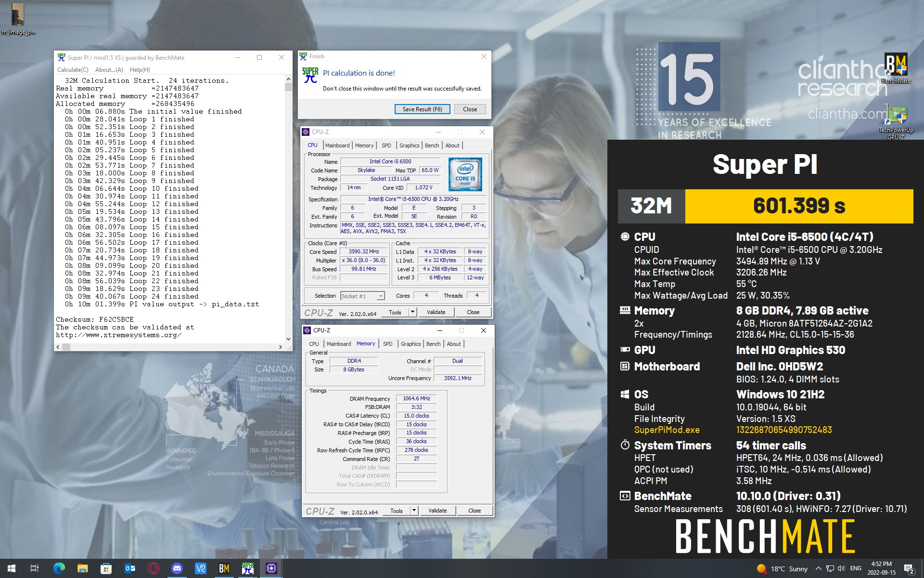The width and height of the screenshot is (924, 578).
Task: Open Task View in taskbar
Action: [x=35, y=568]
